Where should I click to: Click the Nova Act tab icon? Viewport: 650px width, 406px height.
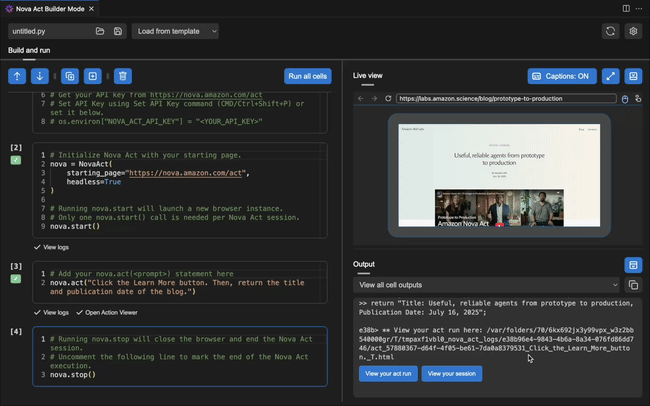pos(9,9)
